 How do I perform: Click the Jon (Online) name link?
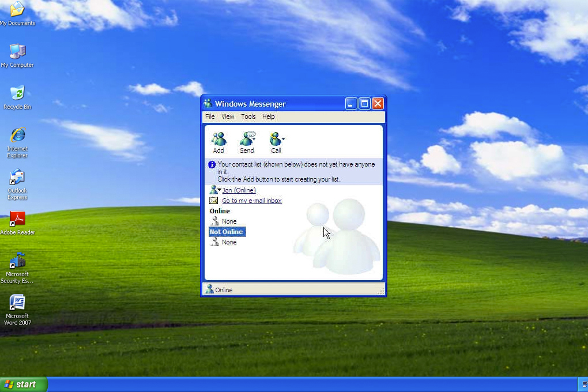click(239, 190)
